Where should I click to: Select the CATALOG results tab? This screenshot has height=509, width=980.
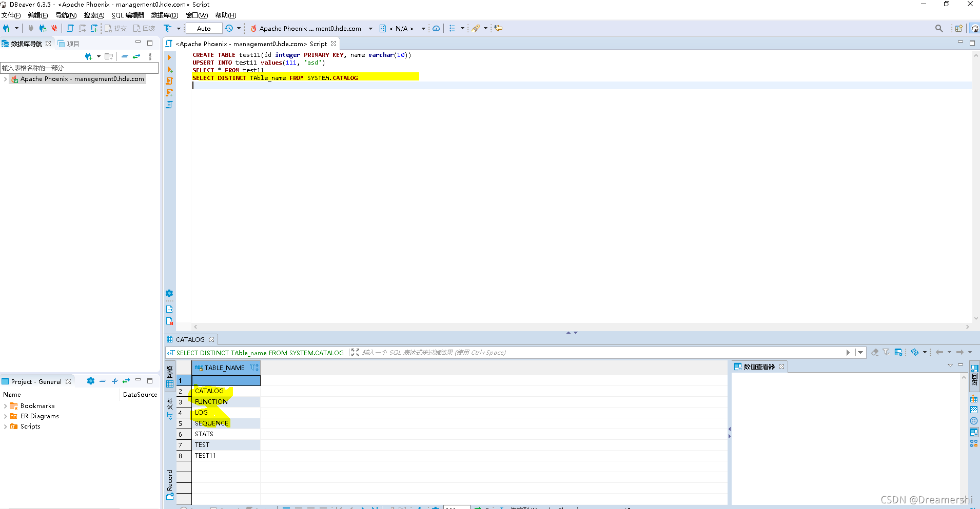(x=190, y=339)
